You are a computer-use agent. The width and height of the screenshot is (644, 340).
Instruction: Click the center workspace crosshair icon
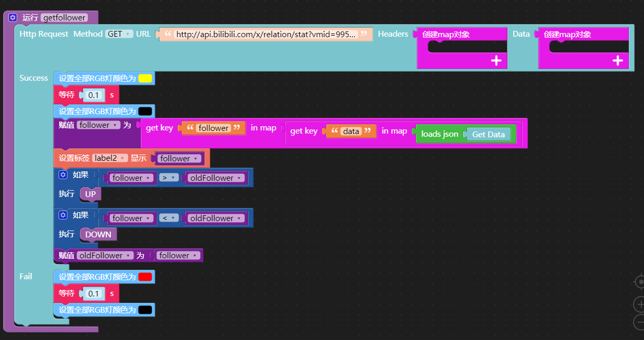coord(639,282)
